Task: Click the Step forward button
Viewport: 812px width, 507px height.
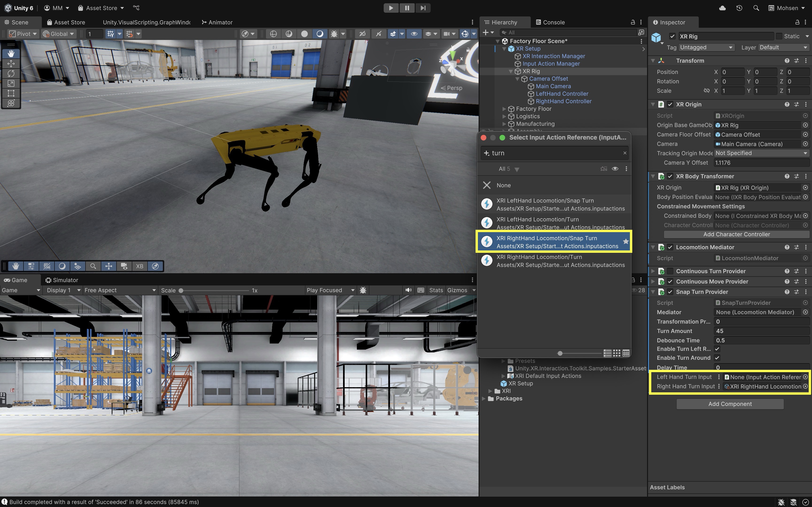Action: 423,8
